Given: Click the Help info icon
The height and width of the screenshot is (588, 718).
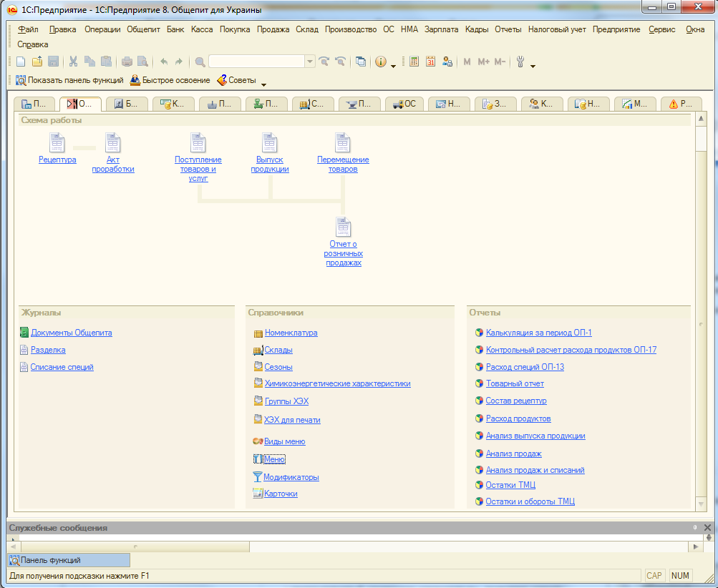Looking at the screenshot, I should 381,62.
